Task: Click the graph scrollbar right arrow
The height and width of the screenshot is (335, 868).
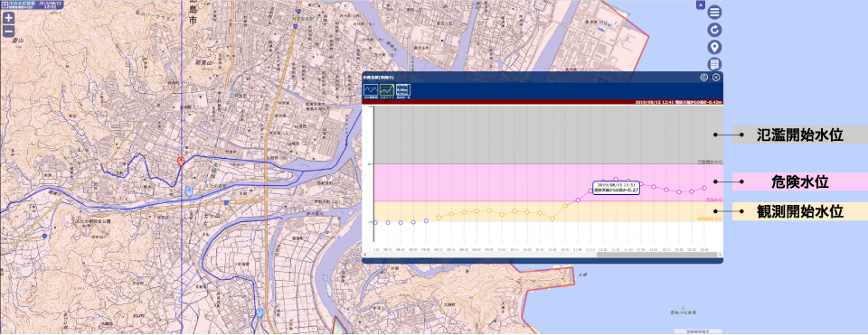Action: coord(720,255)
